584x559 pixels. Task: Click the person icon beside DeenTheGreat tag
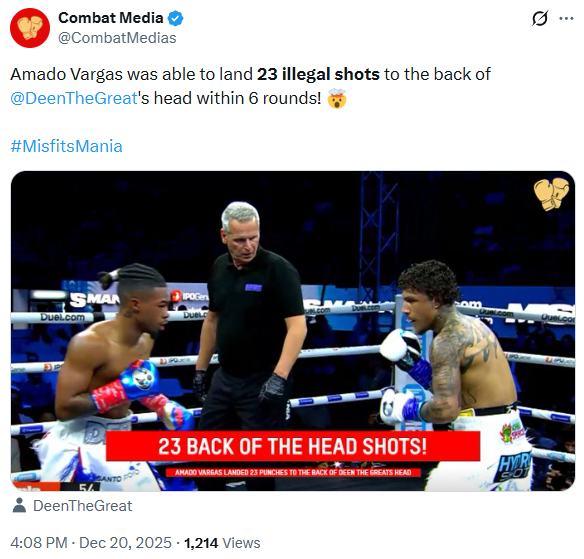(19, 506)
